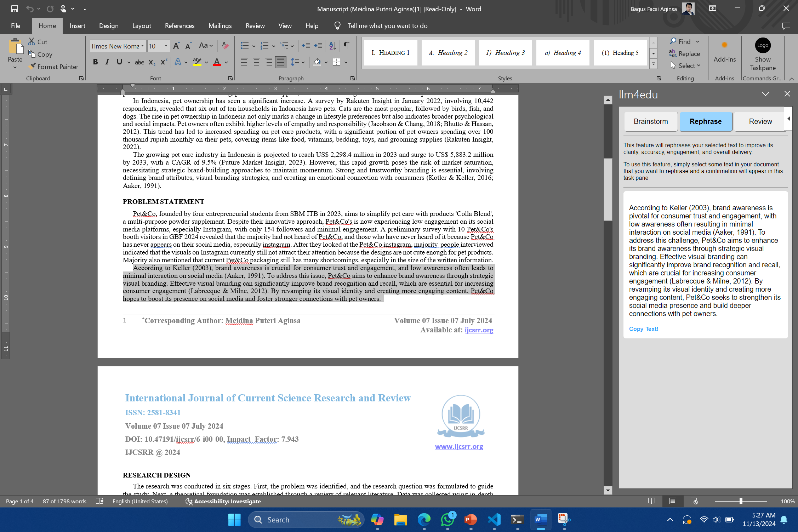Click the Text Highlight Color icon
Viewport: 798px width, 532px height.
tap(197, 62)
